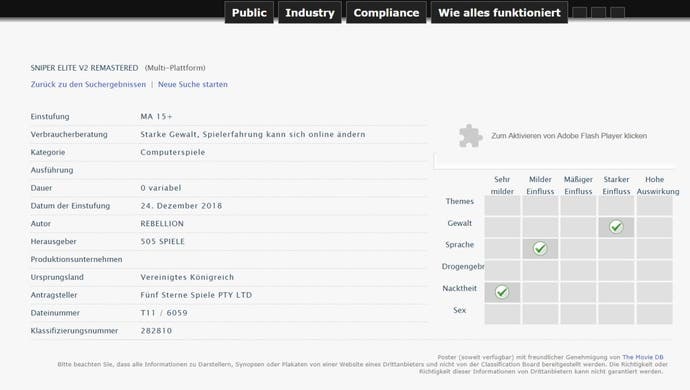The height and width of the screenshot is (390, 690).
Task: Open the Compliance tab
Action: (386, 13)
